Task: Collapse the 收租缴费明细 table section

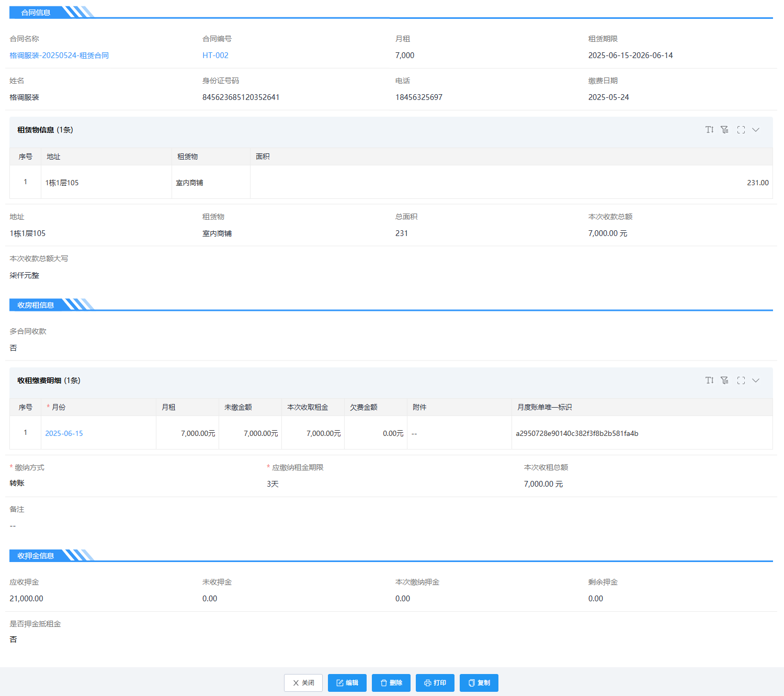Action: [x=756, y=380]
